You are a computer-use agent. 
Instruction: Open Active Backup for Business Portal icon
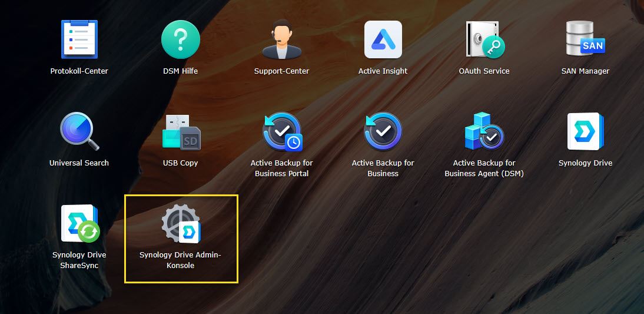click(x=281, y=131)
